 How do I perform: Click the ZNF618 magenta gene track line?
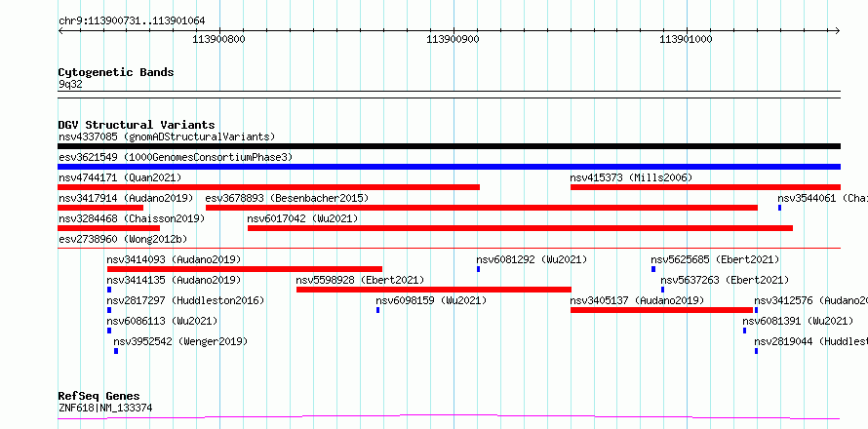click(x=449, y=416)
